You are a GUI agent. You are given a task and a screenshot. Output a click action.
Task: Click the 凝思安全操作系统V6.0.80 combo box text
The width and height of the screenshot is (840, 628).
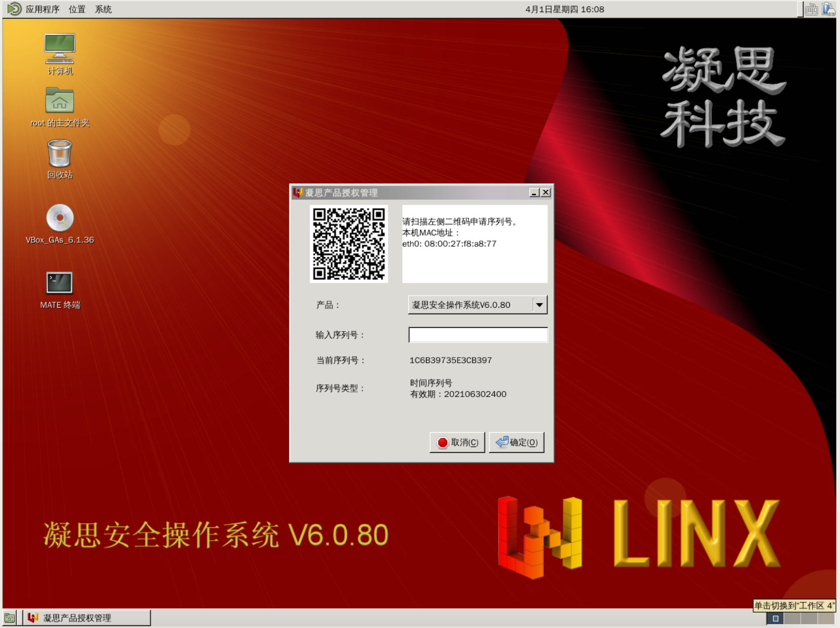461,305
